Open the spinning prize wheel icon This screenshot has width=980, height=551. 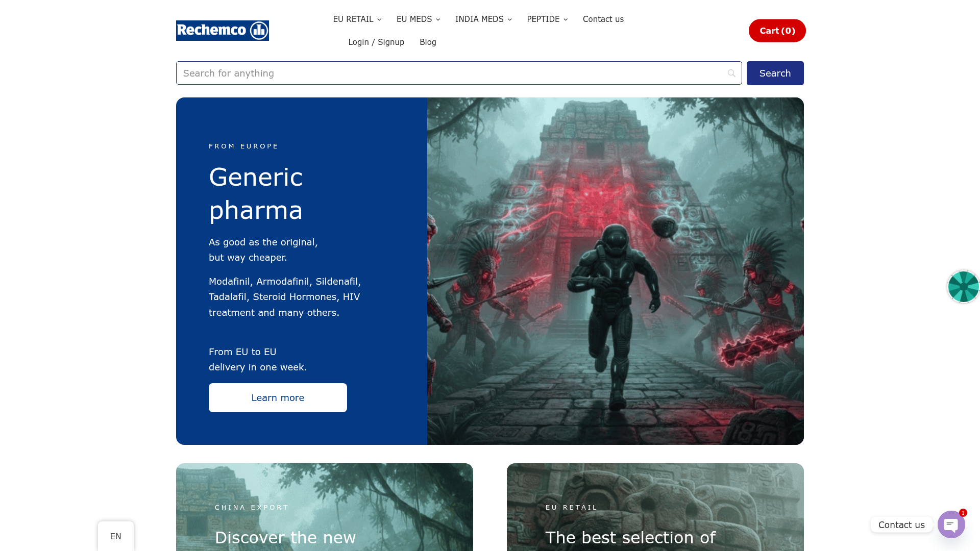point(963,287)
